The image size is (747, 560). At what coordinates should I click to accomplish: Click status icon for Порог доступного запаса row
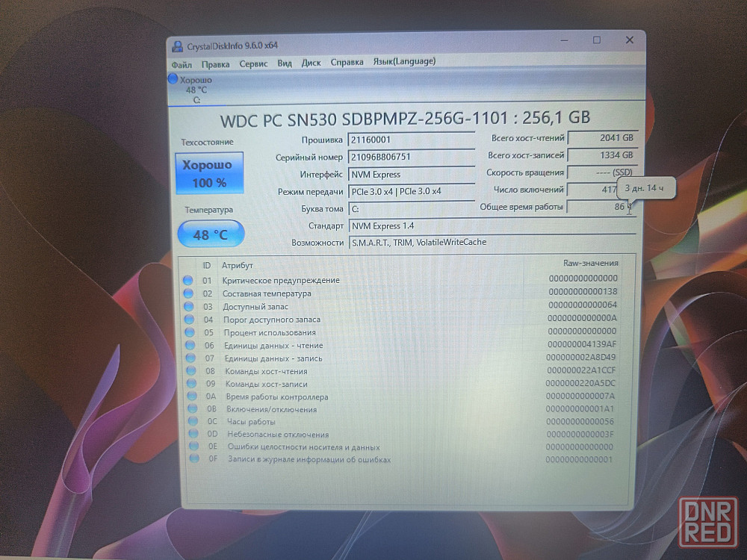point(190,319)
